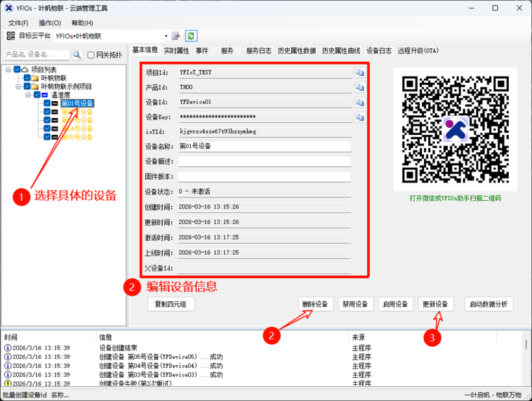
Task: Click the search magnifier icon
Action: pyautogui.click(x=77, y=55)
